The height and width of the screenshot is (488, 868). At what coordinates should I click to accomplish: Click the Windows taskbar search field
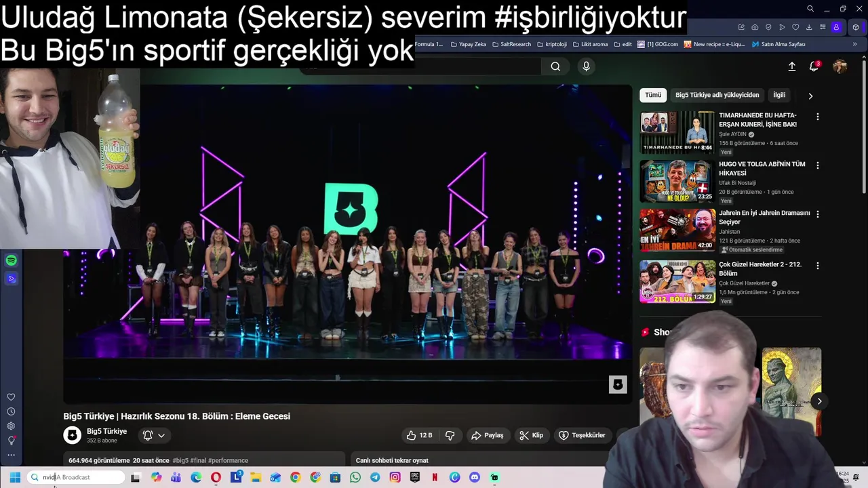(77, 477)
